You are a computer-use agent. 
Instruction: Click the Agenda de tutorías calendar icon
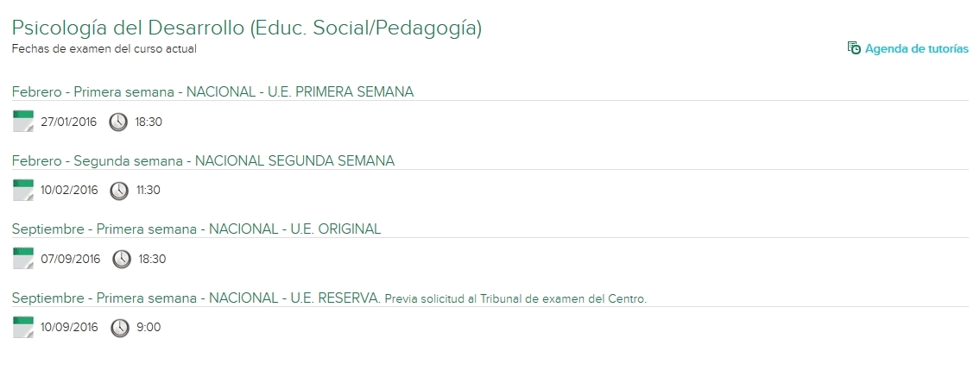854,48
